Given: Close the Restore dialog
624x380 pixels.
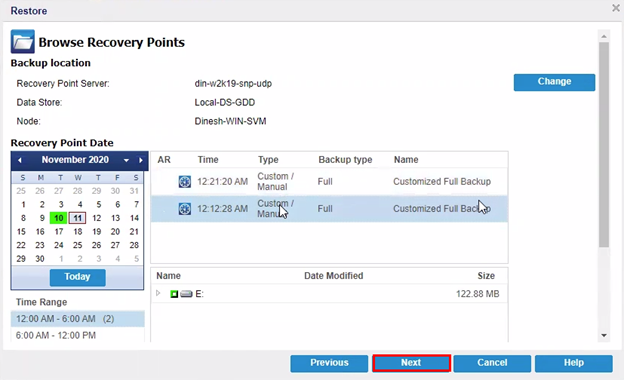Looking at the screenshot, I should click(616, 8).
